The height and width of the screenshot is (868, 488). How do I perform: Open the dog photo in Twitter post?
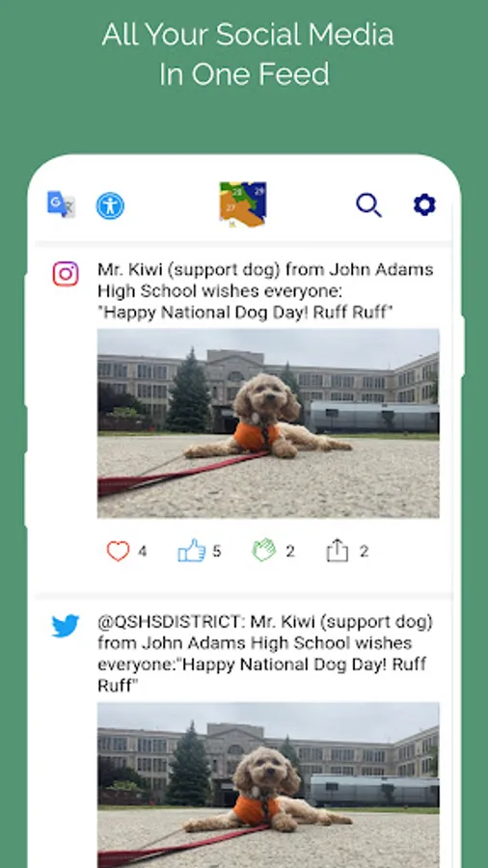pyautogui.click(x=268, y=785)
